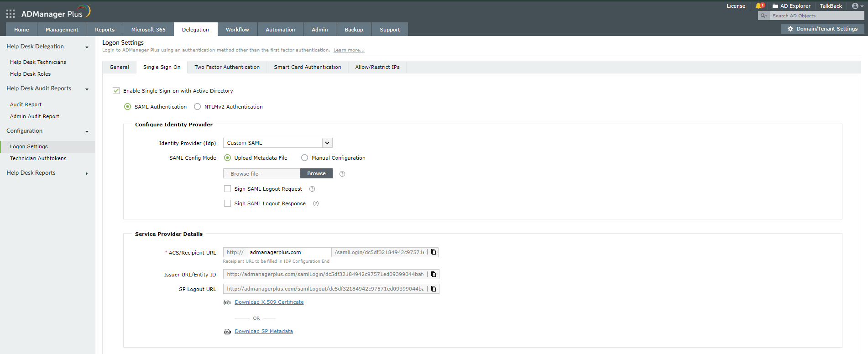Viewport: 868px width, 354px height.
Task: Collapse the Configuration section
Action: (x=87, y=131)
